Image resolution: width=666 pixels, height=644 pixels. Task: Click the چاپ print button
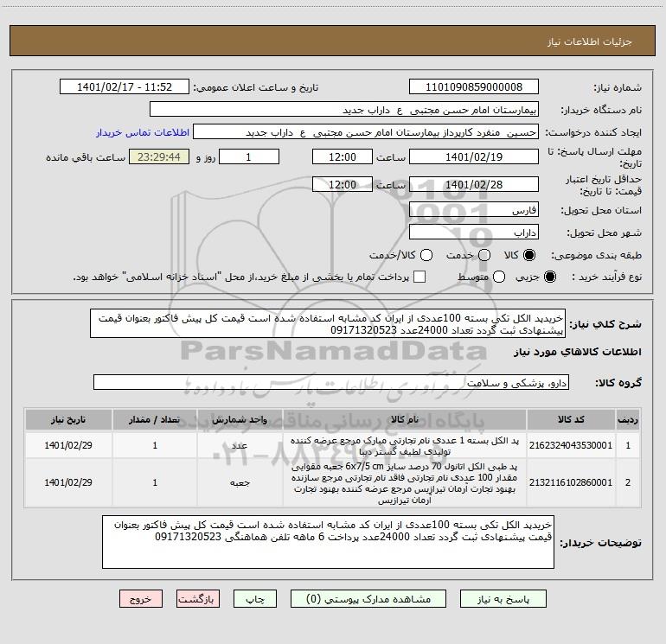(255, 599)
